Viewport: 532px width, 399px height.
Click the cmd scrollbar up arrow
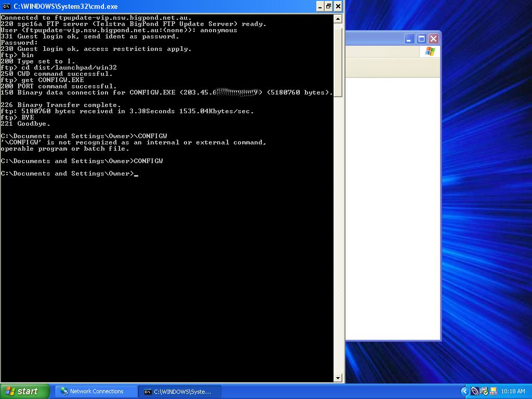(338, 19)
